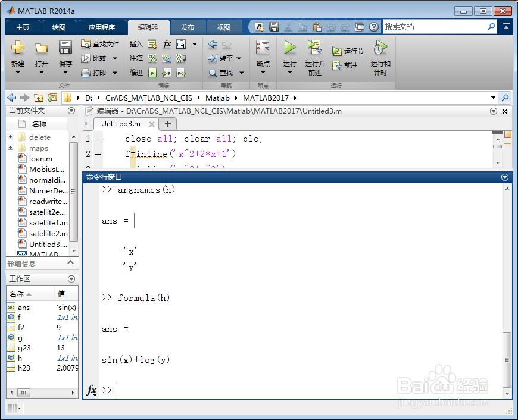The height and width of the screenshot is (420, 518).
Task: Click the Compare (比较) button
Action: [x=95, y=58]
